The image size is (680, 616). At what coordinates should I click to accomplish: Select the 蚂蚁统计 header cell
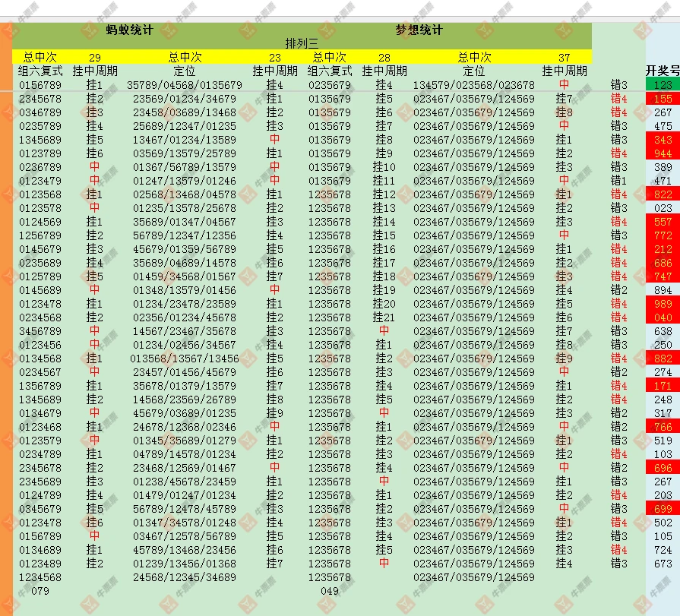tap(129, 30)
